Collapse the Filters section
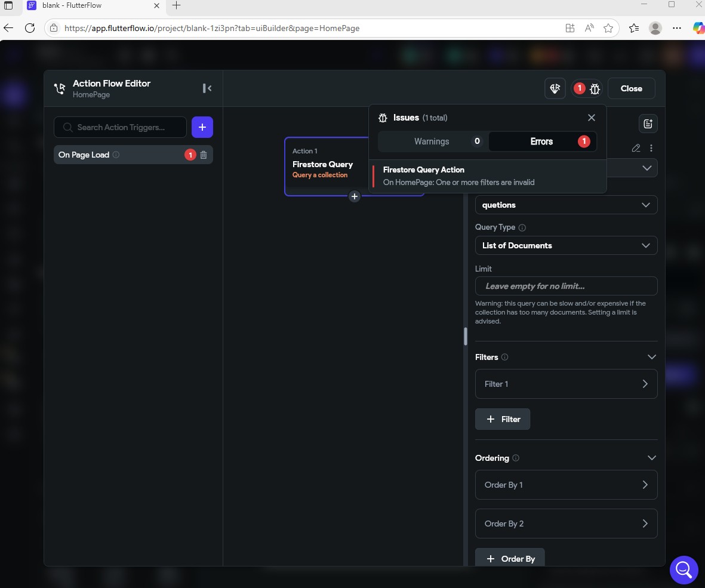This screenshot has width=705, height=588. coord(651,357)
